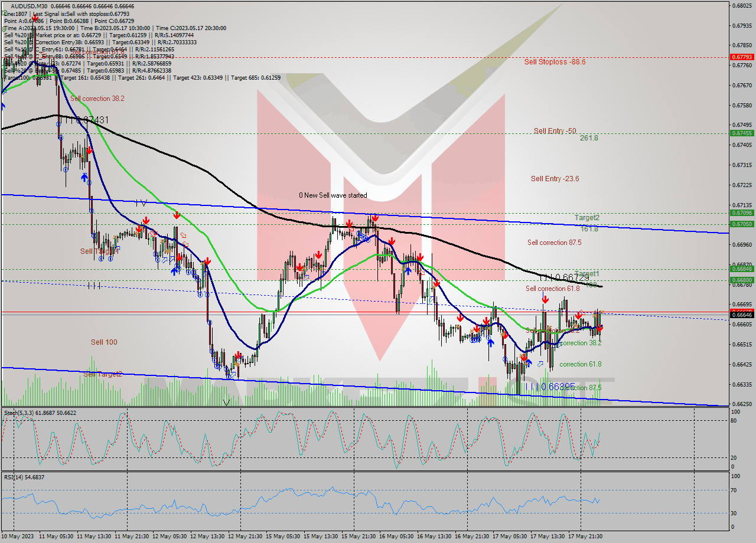
Task: Click the green 0.67455 price tag
Action: pyautogui.click(x=742, y=133)
